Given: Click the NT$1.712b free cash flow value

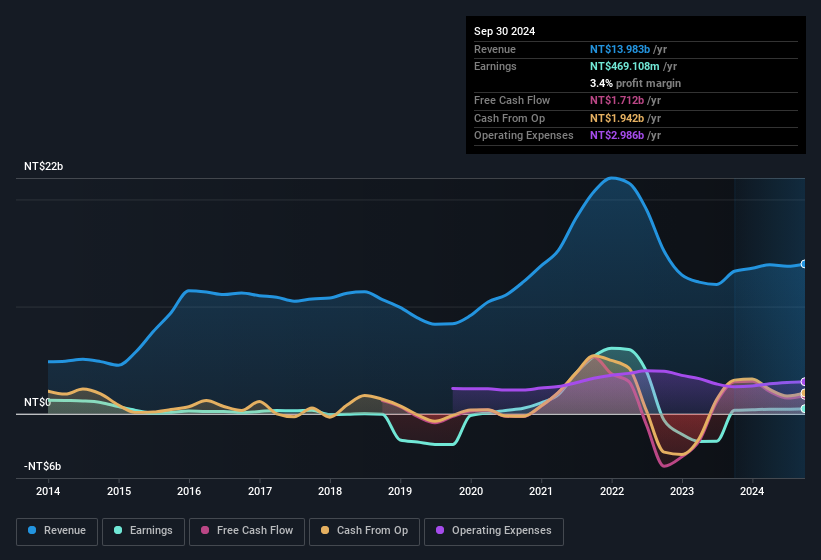Looking at the screenshot, I should 617,100.
